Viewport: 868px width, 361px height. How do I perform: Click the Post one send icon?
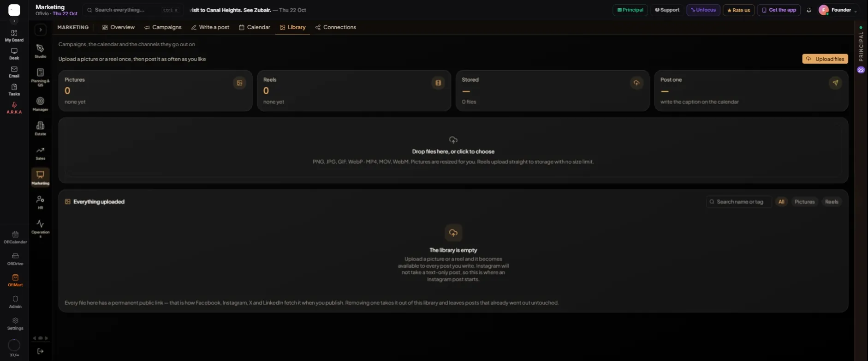pyautogui.click(x=835, y=83)
